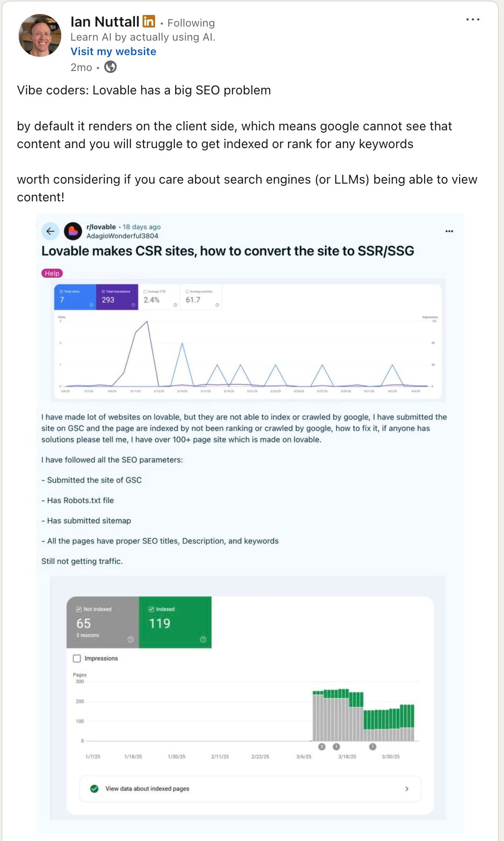
Task: Click the r/lovable subreddit avatar
Action: pos(73,231)
